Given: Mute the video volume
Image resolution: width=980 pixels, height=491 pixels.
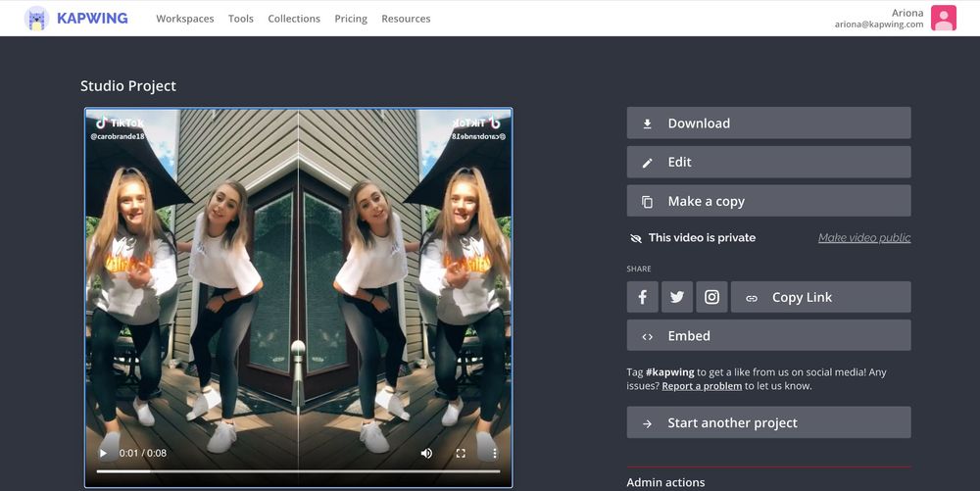Looking at the screenshot, I should coord(426,453).
